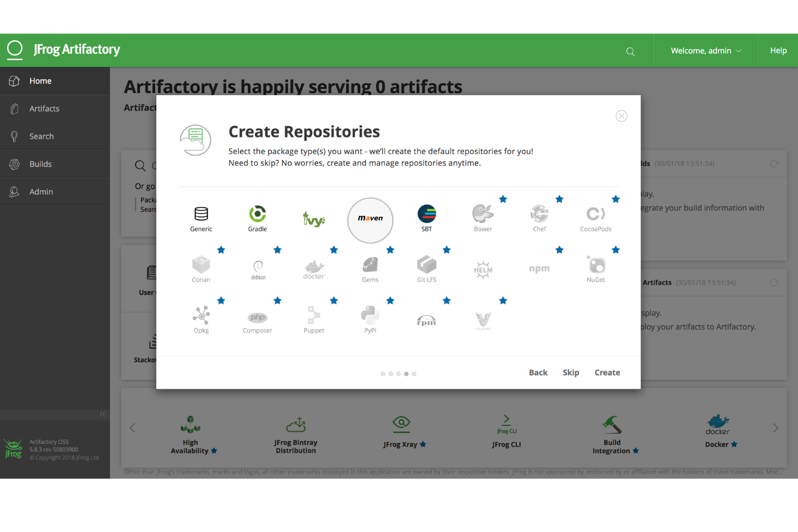
Task: Pick the Helm package icon
Action: [x=483, y=270]
